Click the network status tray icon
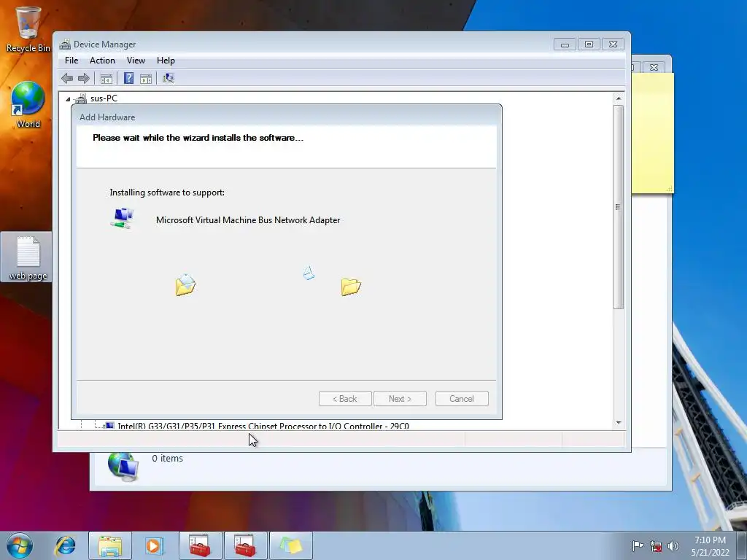747x560 pixels. tap(656, 546)
